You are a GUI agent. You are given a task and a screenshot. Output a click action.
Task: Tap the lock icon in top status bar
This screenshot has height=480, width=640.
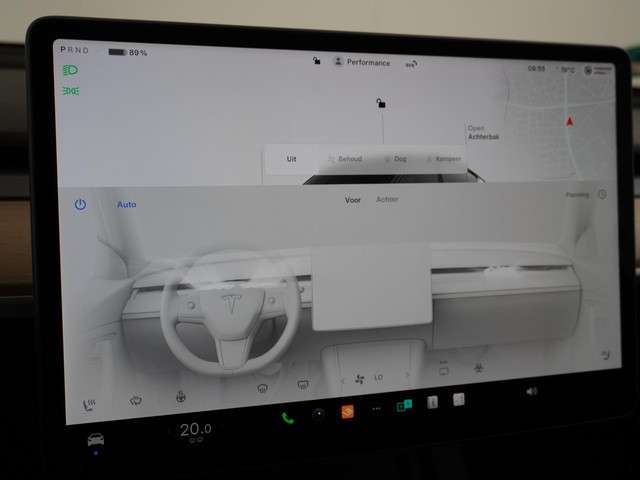(x=316, y=61)
